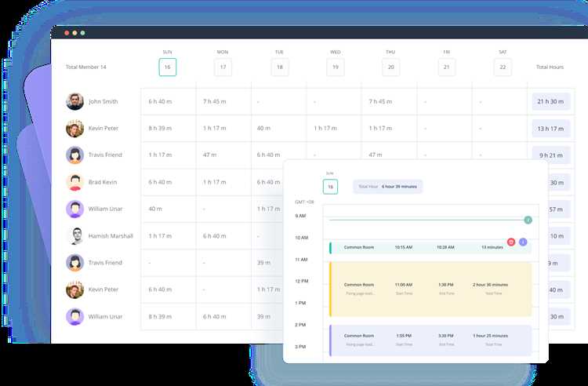Open the 9 h 21 m total for Travis Friend
The image size is (588, 386).
point(550,155)
